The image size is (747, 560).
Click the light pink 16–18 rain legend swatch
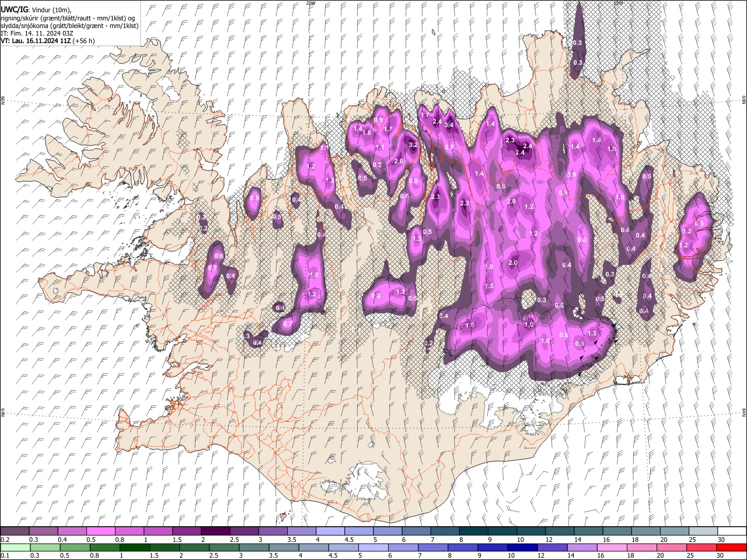click(x=612, y=547)
